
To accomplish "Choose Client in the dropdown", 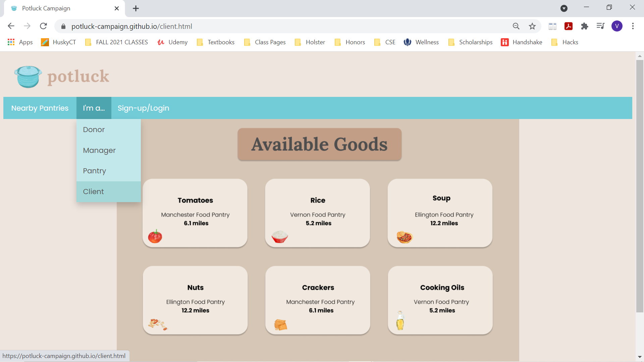I will click(x=94, y=192).
